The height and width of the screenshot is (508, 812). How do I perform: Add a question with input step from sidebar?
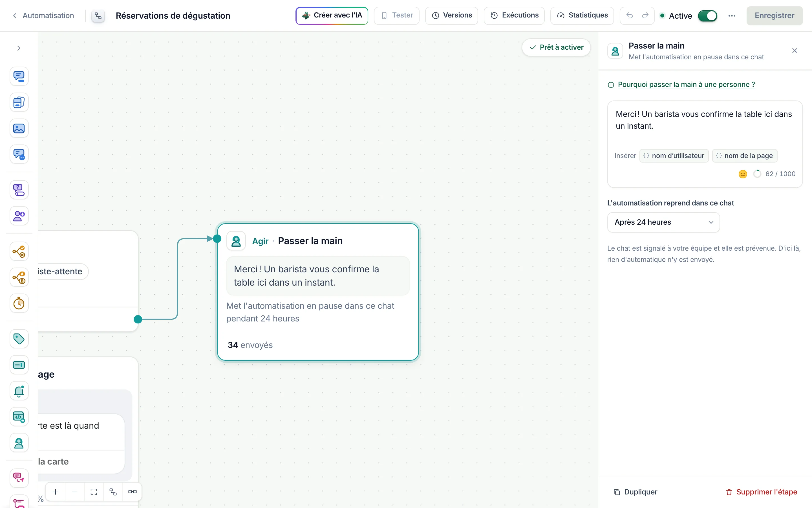point(19,190)
